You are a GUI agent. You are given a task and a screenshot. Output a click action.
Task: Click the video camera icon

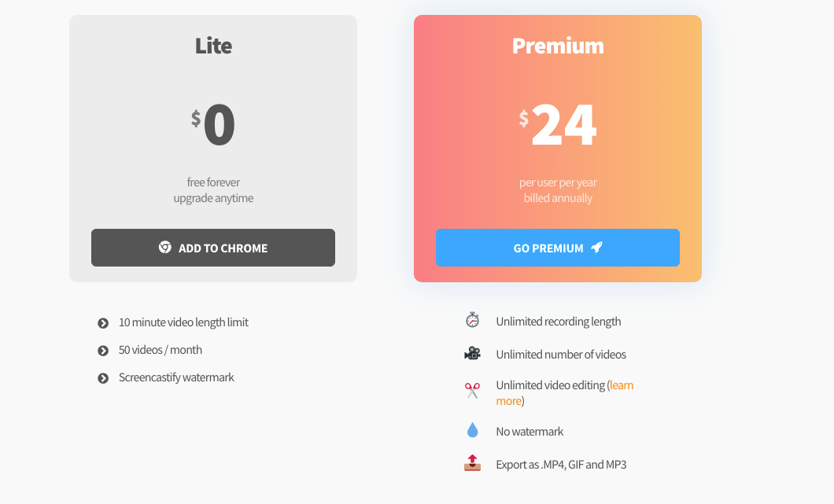click(472, 354)
